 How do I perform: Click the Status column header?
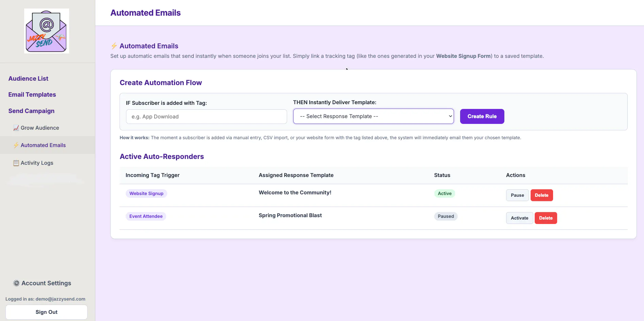pos(442,175)
